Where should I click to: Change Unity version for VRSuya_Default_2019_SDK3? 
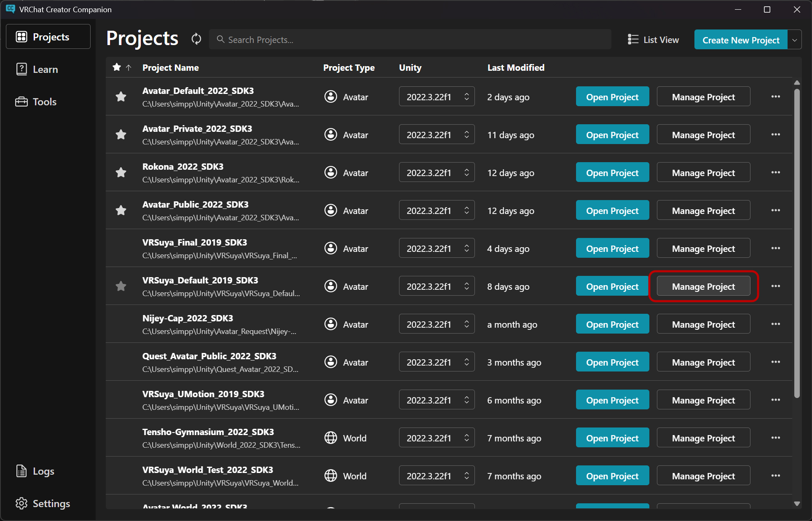coord(437,286)
